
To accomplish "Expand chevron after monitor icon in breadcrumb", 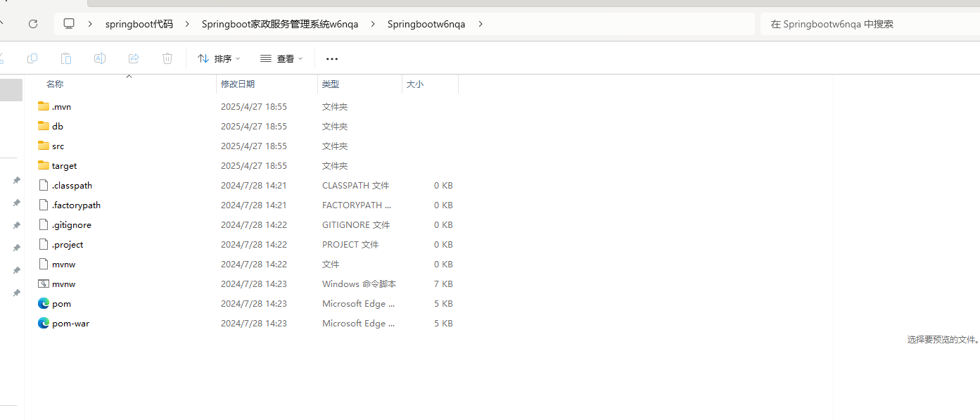I will [90, 24].
